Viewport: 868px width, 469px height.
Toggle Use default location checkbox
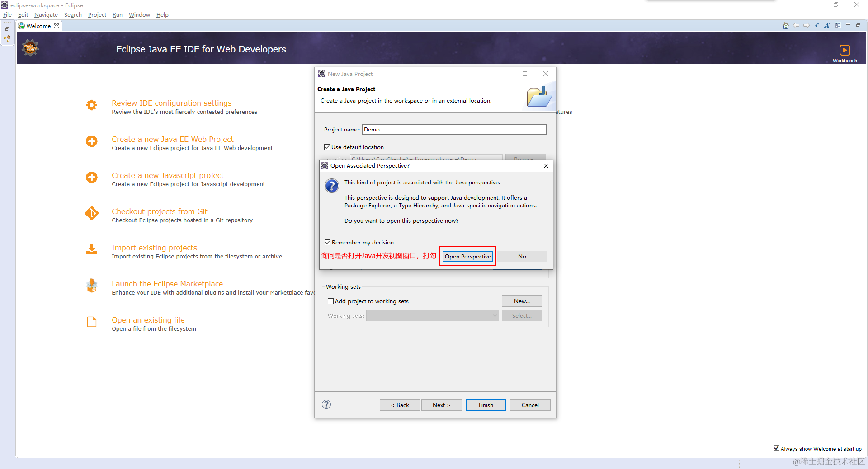click(x=327, y=147)
